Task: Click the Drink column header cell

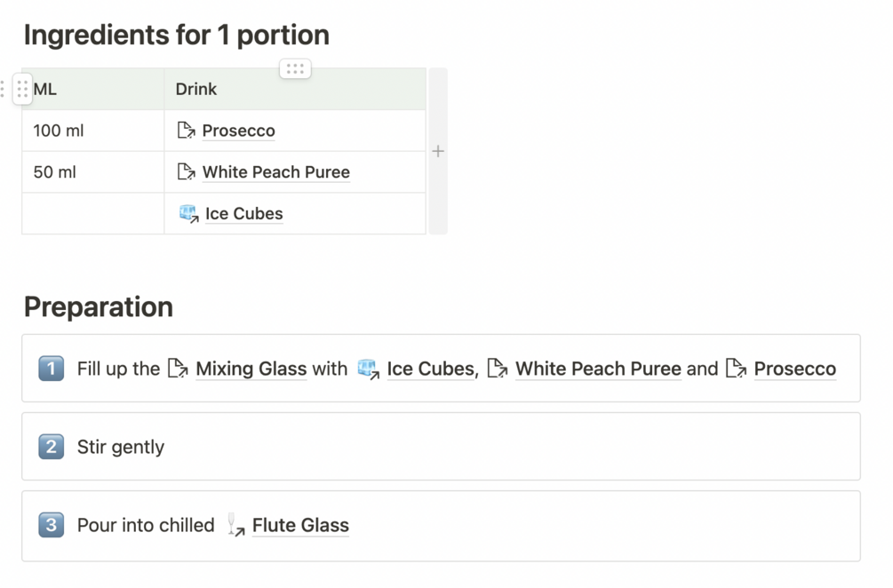Action: (295, 90)
